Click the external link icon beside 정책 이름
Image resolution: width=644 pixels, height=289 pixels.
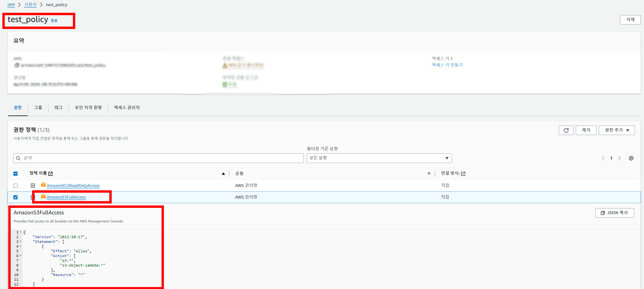click(50, 174)
